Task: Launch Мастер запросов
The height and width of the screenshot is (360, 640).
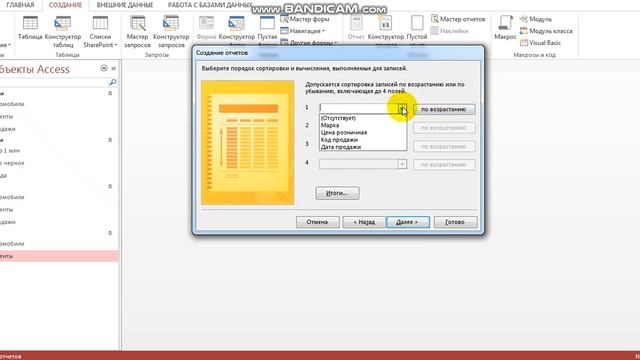Action: point(138,32)
